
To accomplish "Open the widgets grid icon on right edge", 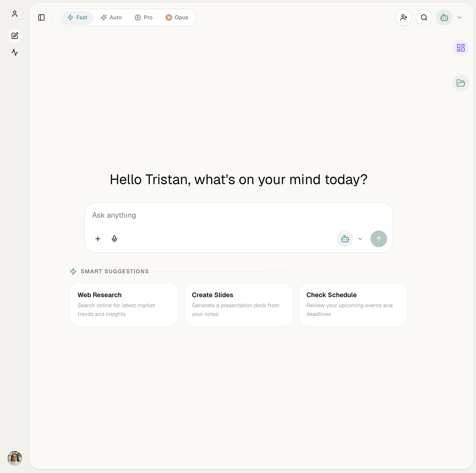I will tap(460, 48).
